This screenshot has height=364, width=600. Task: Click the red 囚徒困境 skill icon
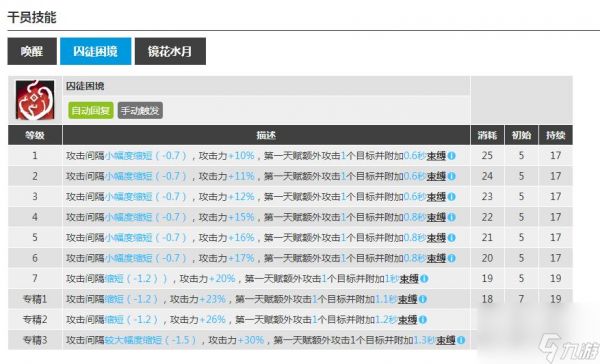[35, 100]
